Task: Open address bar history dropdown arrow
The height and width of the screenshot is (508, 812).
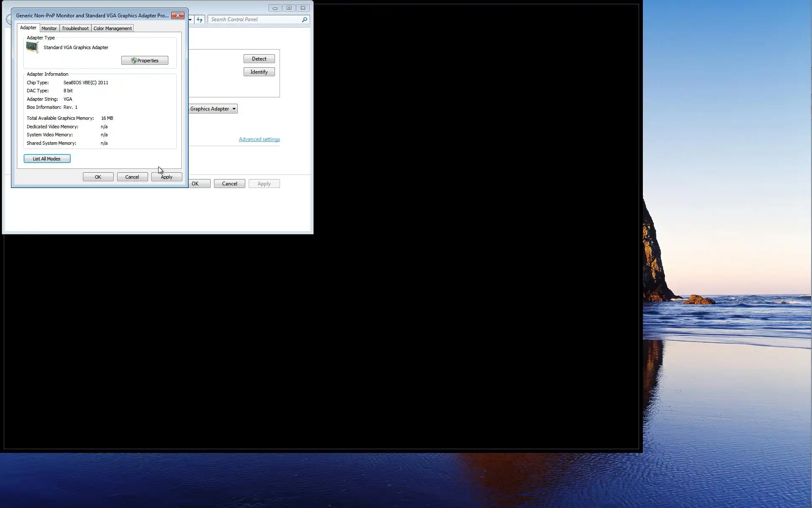Action: [x=190, y=19]
